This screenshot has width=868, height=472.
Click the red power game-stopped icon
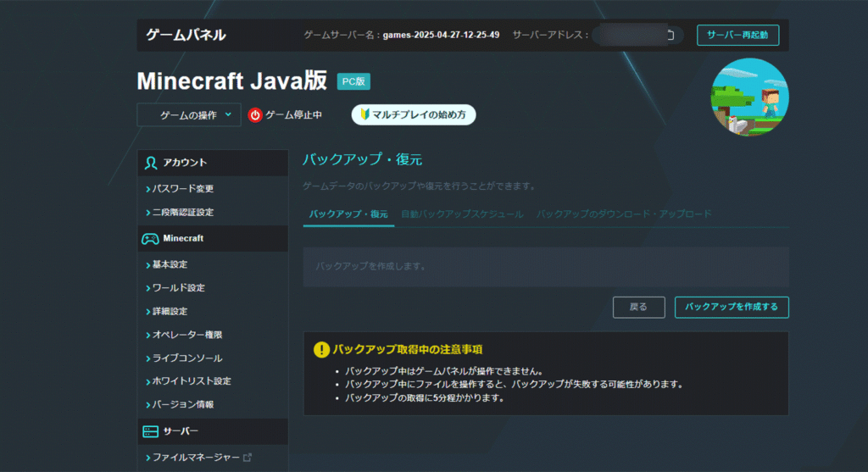254,115
